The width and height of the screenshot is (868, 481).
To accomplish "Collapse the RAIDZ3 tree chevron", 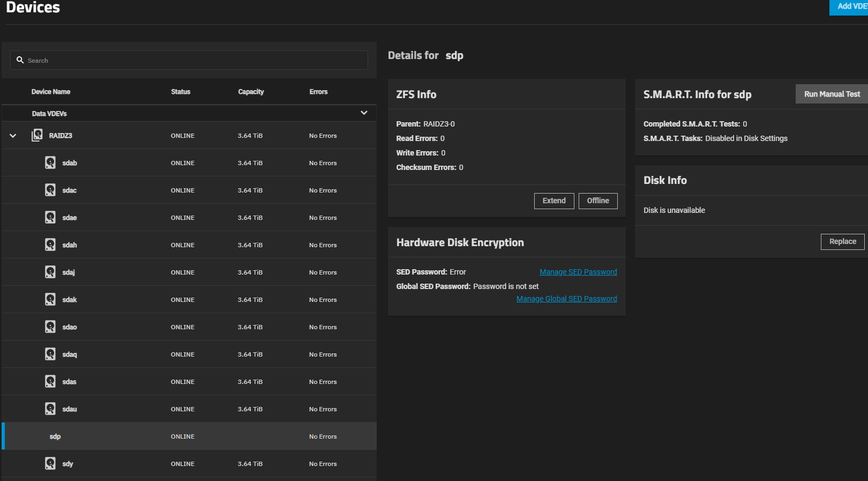I will (13, 136).
